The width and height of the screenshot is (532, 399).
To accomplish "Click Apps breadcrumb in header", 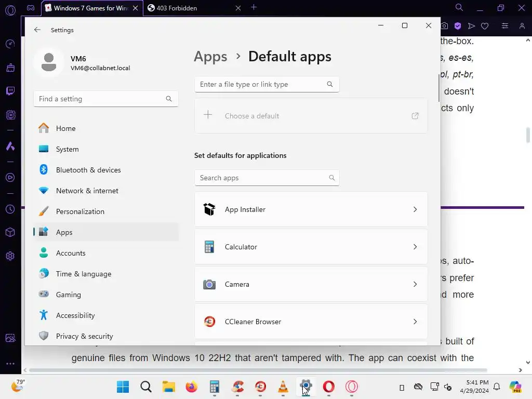I will click(210, 56).
